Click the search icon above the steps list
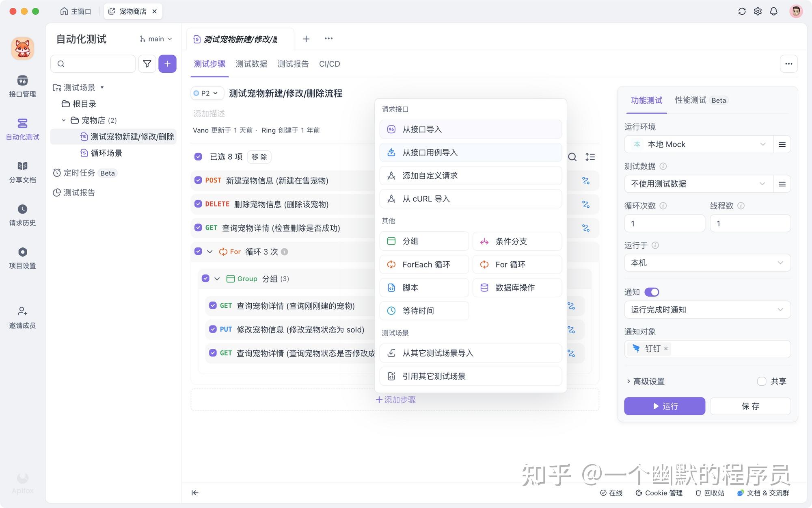This screenshot has width=812, height=508. pyautogui.click(x=572, y=157)
